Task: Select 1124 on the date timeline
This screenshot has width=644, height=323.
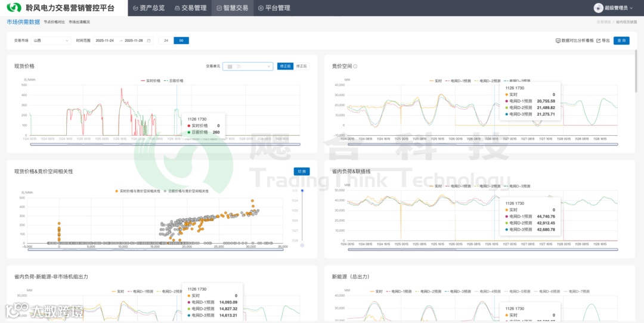Action: (x=295, y=201)
